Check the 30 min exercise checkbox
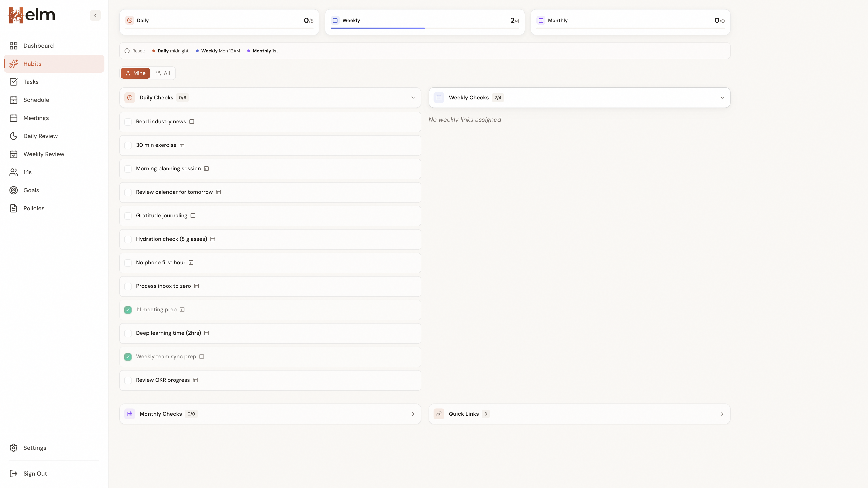868x488 pixels. click(x=128, y=145)
